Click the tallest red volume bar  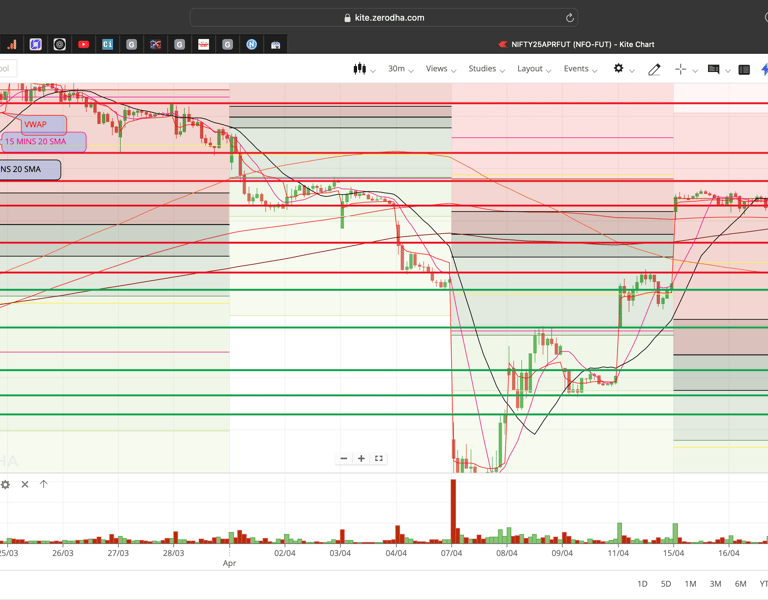coord(453,511)
